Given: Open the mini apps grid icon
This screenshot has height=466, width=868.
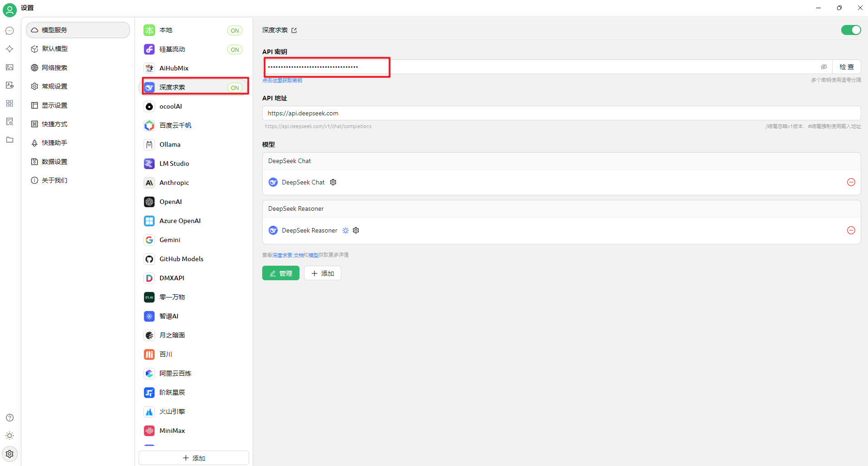Looking at the screenshot, I should coord(10,104).
